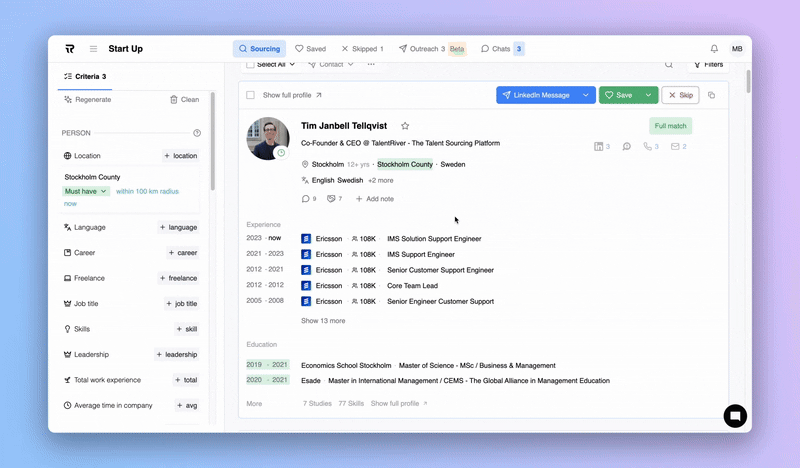Expand the LinkedIn Message dropdown arrow

click(583, 95)
